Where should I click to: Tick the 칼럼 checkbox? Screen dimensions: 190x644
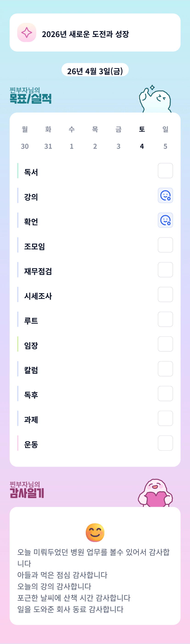pos(165,368)
